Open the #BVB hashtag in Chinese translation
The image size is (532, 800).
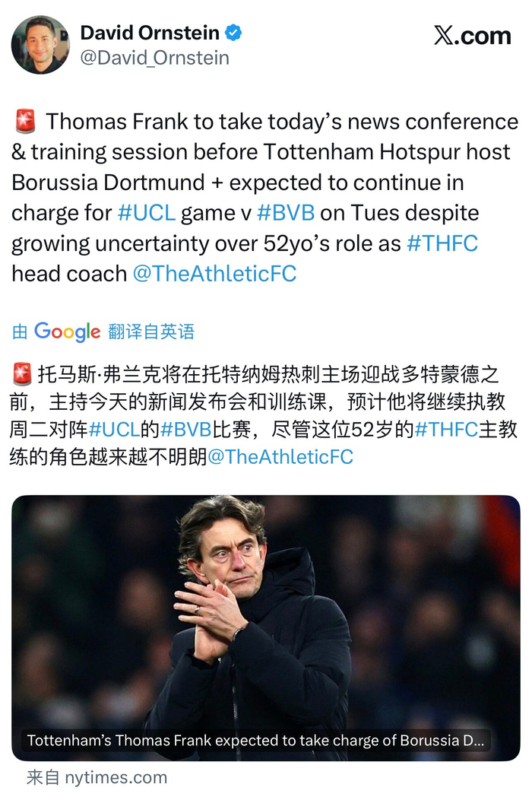coord(185,430)
